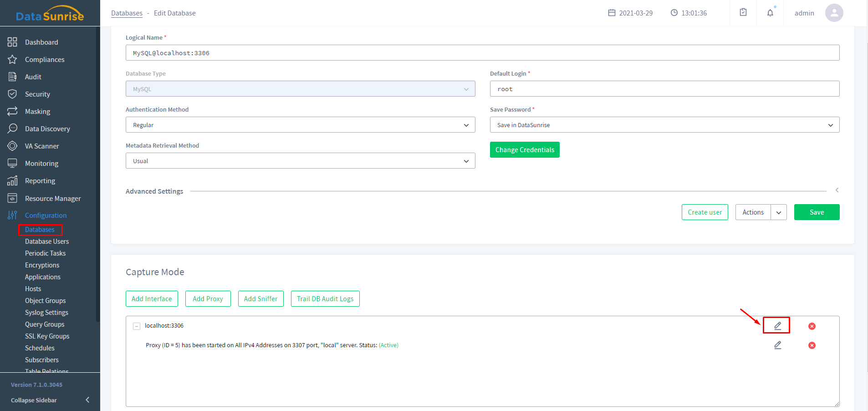This screenshot has height=411, width=868.
Task: Click the edit pencil icon for localhost:3306
Action: click(777, 326)
